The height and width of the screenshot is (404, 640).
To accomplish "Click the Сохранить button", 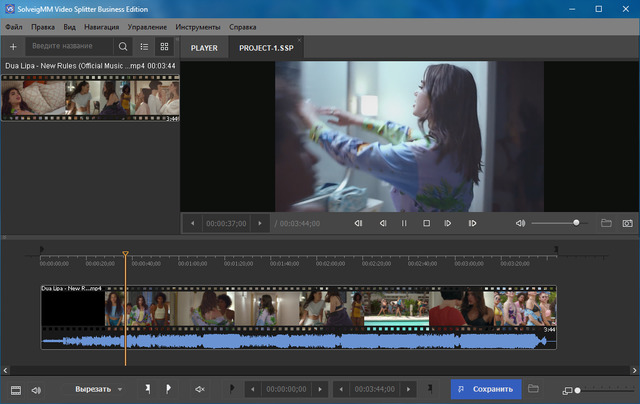I will click(x=486, y=389).
